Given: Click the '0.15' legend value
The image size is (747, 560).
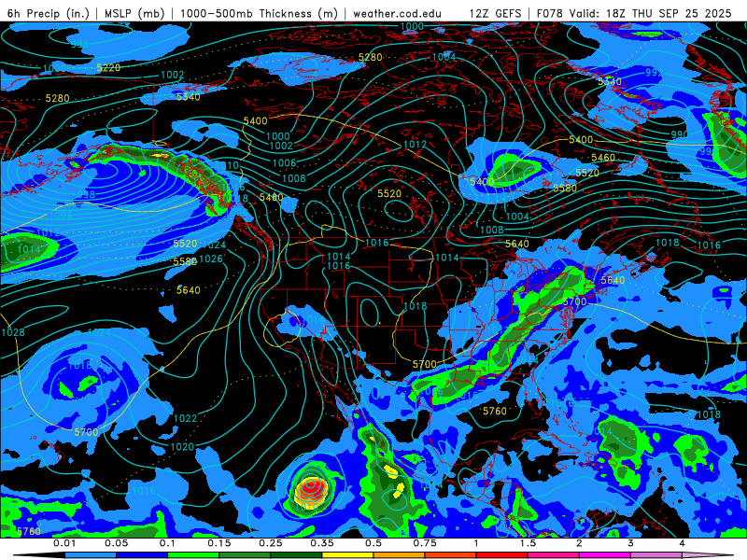Looking at the screenshot, I should (219, 543).
